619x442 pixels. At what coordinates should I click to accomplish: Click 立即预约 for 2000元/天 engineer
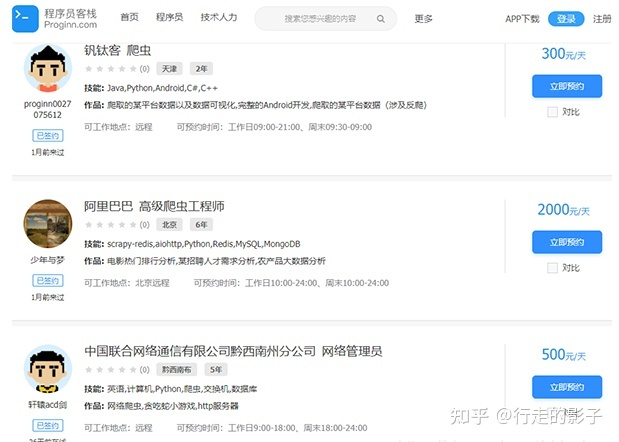pos(567,242)
